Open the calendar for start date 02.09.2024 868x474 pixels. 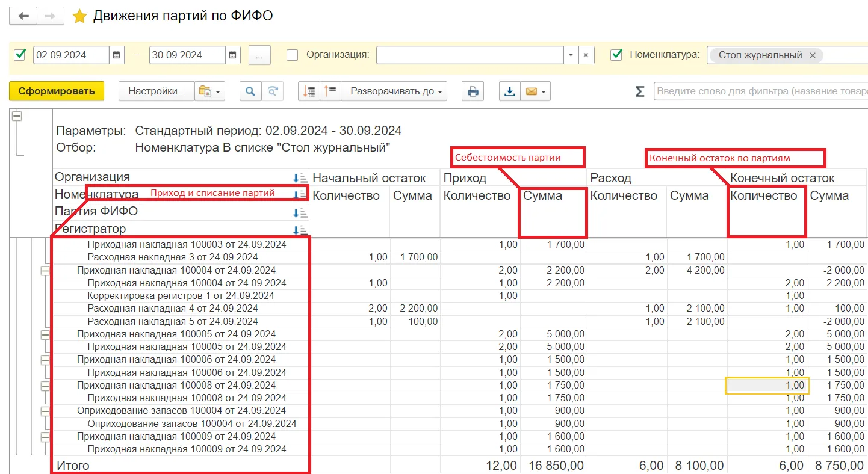[x=117, y=55]
